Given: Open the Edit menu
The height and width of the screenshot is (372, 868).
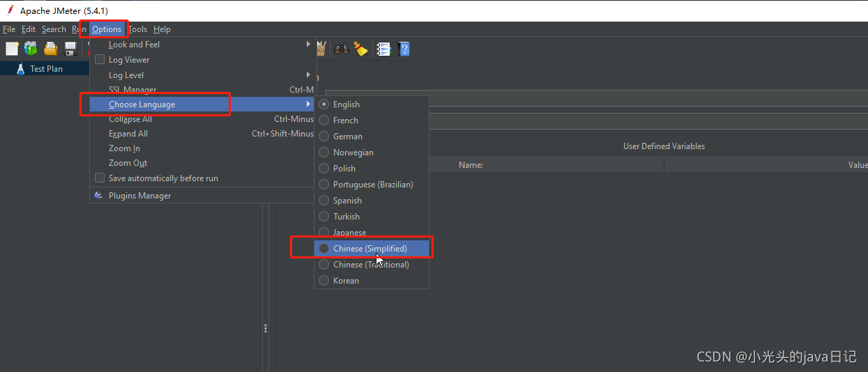Looking at the screenshot, I should (29, 29).
